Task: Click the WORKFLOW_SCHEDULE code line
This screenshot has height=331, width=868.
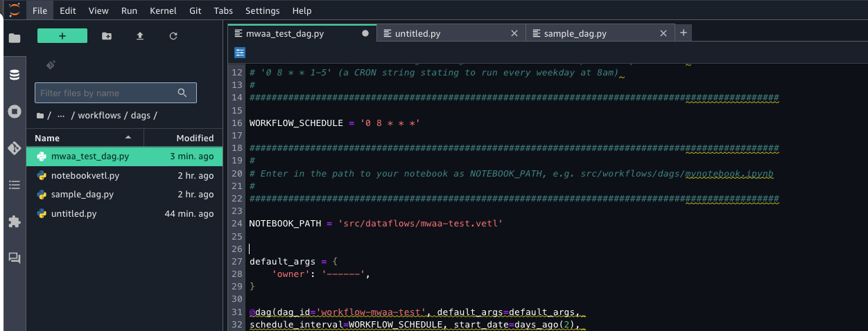Action: (335, 123)
